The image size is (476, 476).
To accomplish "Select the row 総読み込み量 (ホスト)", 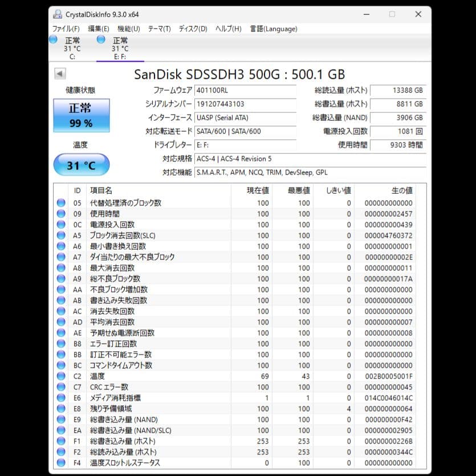I will coord(235,452).
